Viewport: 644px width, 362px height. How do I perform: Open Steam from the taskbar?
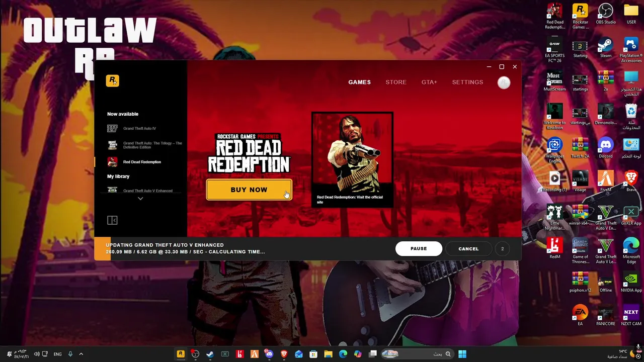[210, 354]
